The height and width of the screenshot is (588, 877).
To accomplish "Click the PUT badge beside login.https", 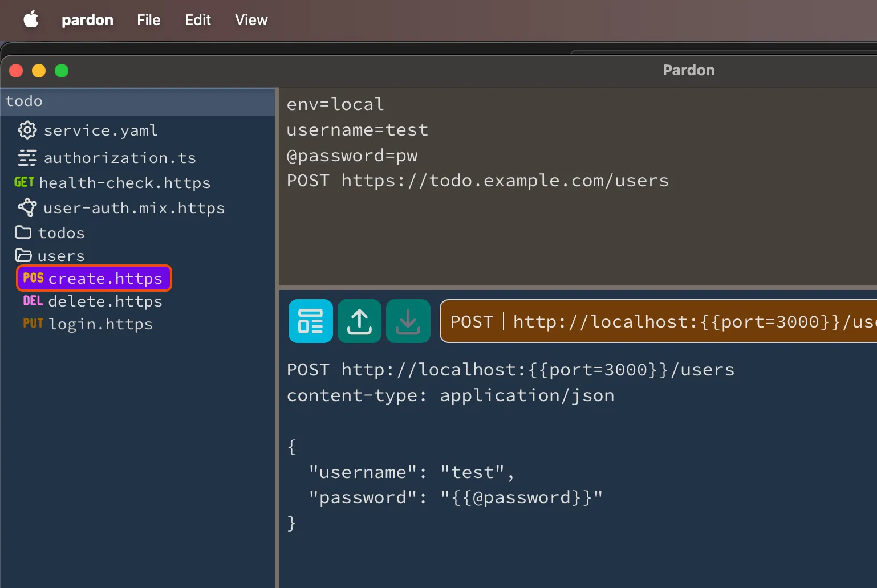I will tap(33, 324).
